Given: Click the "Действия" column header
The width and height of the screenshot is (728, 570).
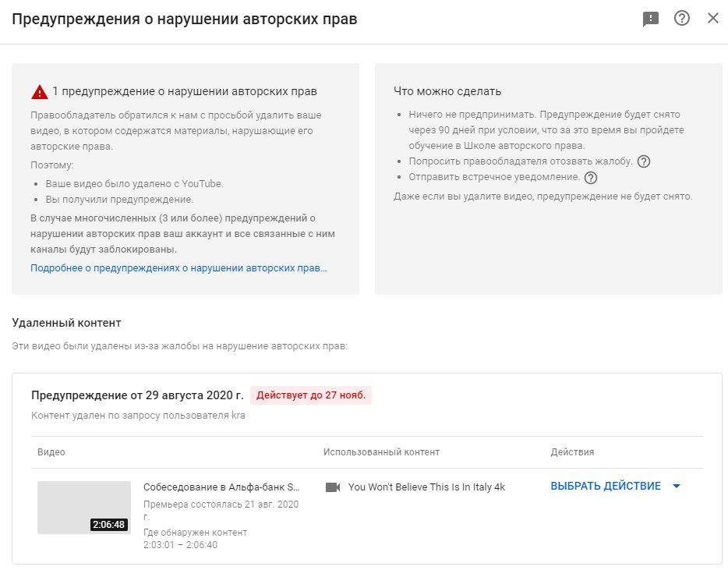Looking at the screenshot, I should [x=572, y=452].
